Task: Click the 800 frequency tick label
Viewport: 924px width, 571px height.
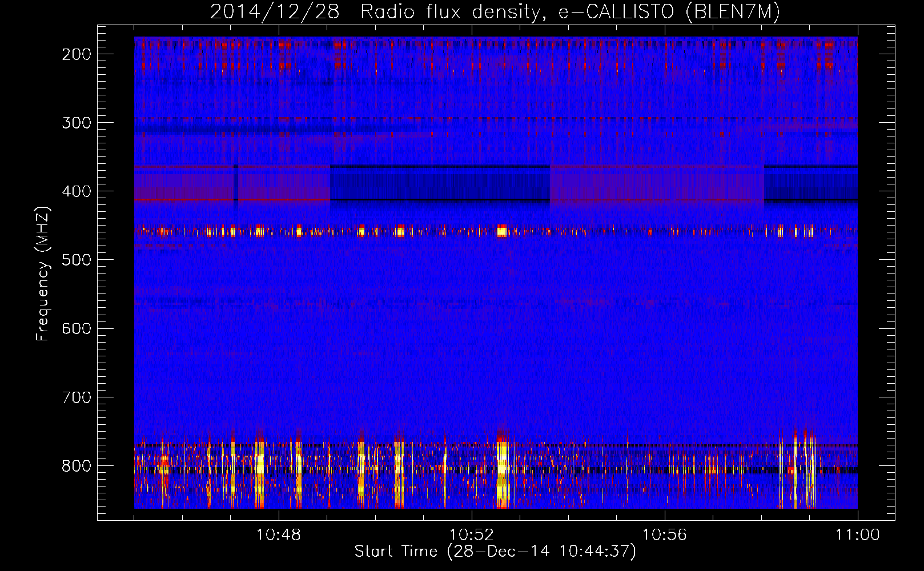Action: (x=77, y=465)
